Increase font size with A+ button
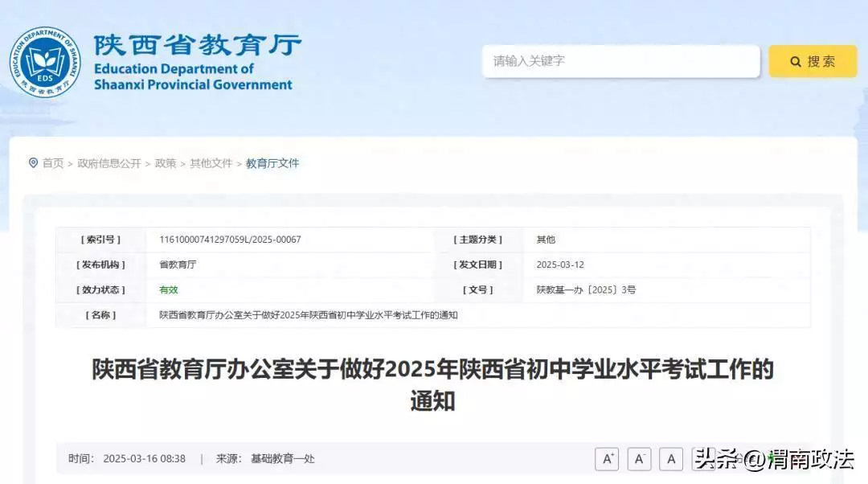 (607, 459)
